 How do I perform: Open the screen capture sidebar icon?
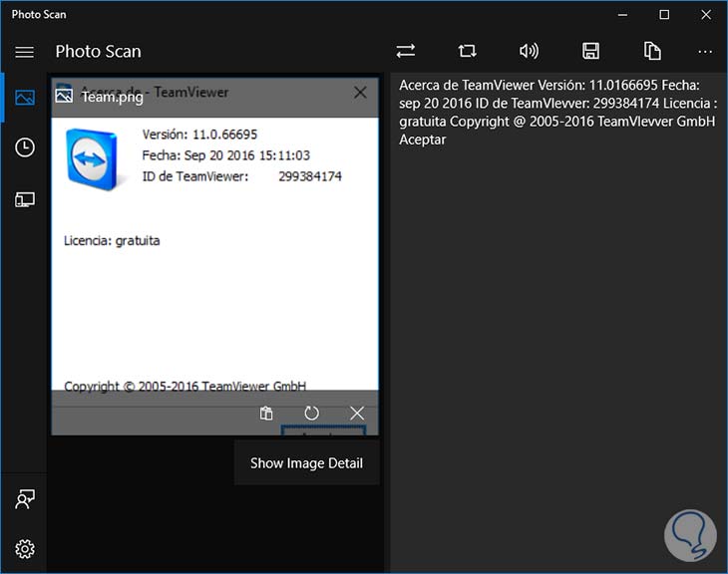(x=25, y=200)
